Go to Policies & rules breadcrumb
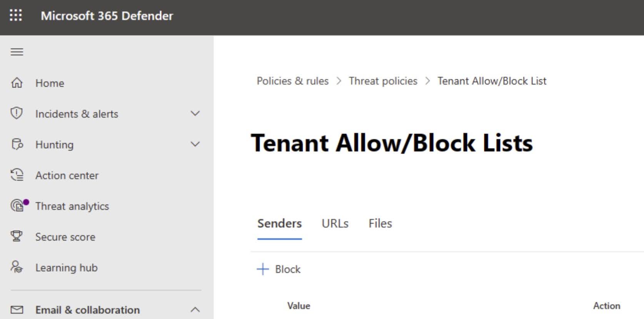 click(293, 81)
